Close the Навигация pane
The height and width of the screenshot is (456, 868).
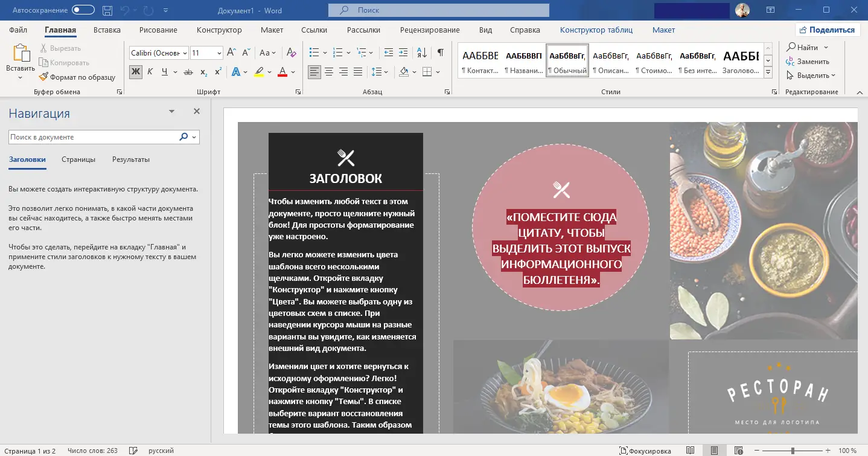tap(196, 112)
